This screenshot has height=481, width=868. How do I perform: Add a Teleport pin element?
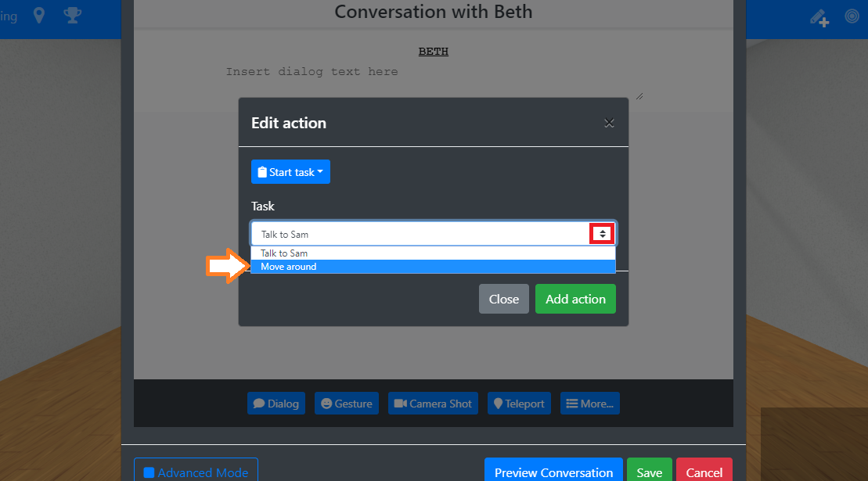click(x=519, y=404)
